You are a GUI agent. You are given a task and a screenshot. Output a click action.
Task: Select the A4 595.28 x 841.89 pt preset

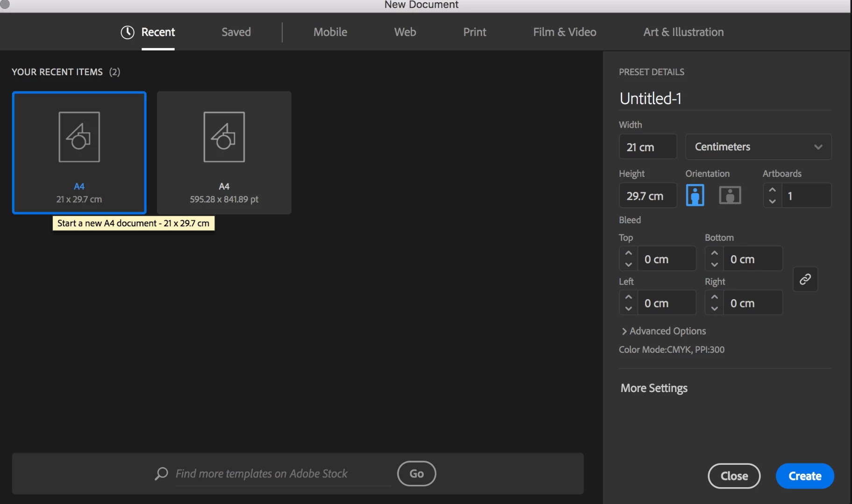pos(224,153)
